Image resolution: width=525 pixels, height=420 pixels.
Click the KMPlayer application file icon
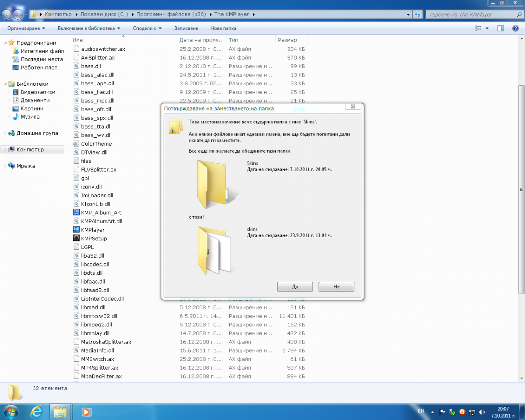click(x=76, y=230)
